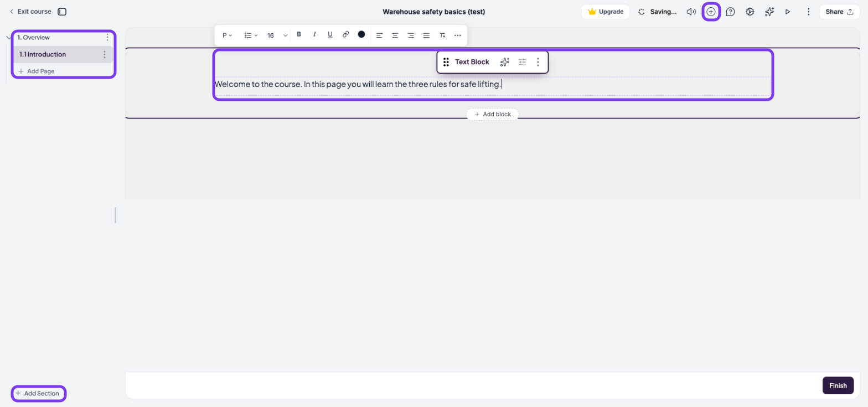Screen dimensions: 868x407
Task: Click the circled plus icon in top bar
Action: click(x=711, y=12)
